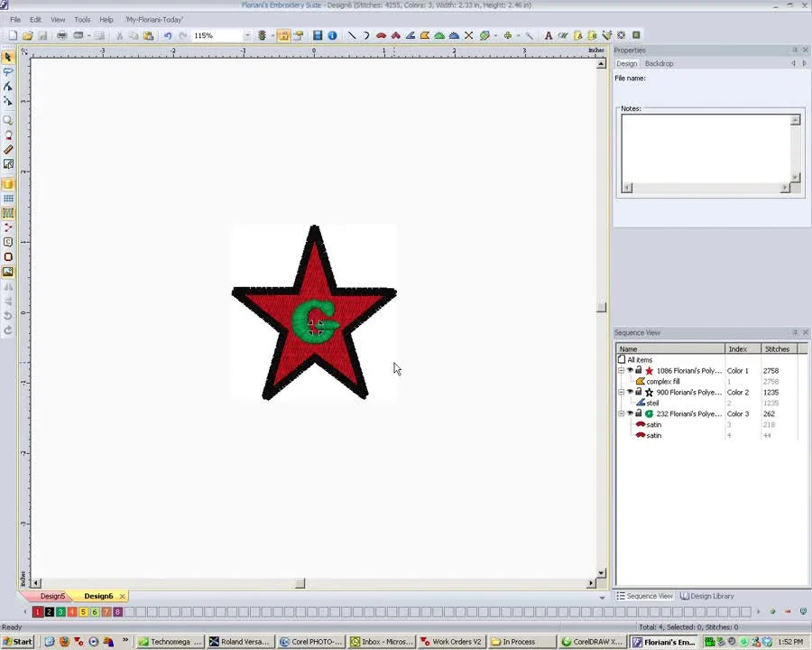Select the steil tree item
The image size is (812, 650).
[x=652, y=403]
